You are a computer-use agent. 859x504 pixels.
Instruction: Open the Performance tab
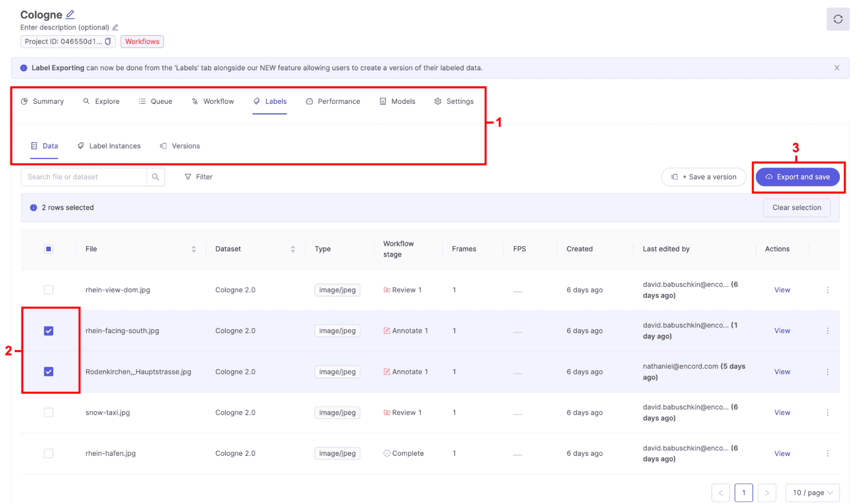333,101
